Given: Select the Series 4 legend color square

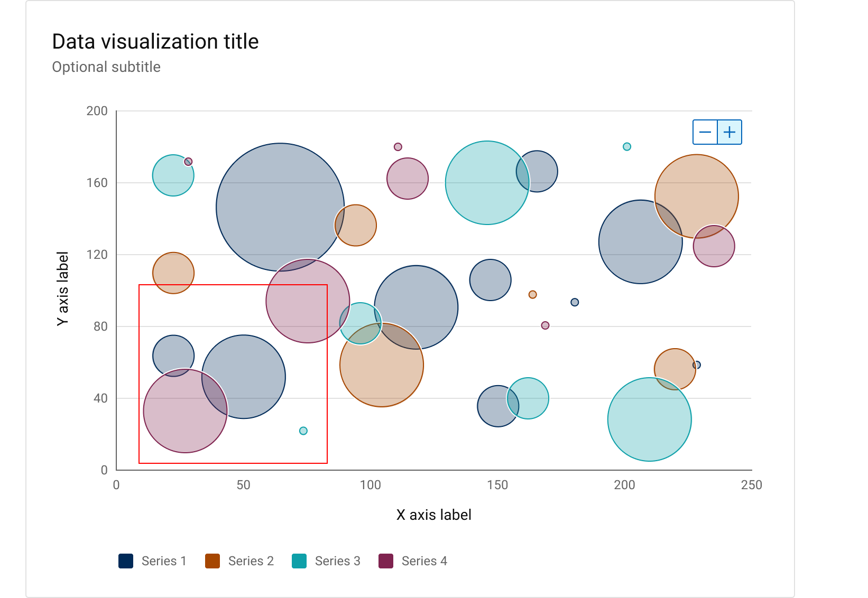Looking at the screenshot, I should [x=385, y=561].
